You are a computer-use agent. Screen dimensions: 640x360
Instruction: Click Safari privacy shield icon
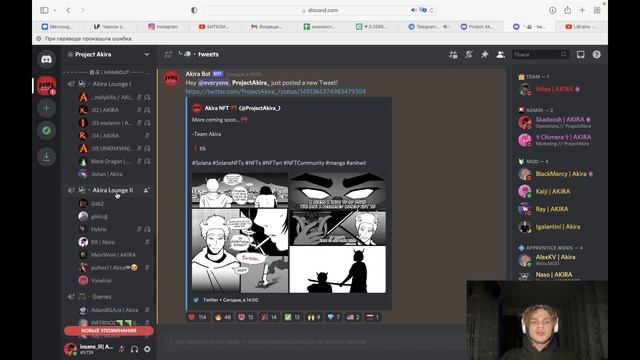(194, 10)
